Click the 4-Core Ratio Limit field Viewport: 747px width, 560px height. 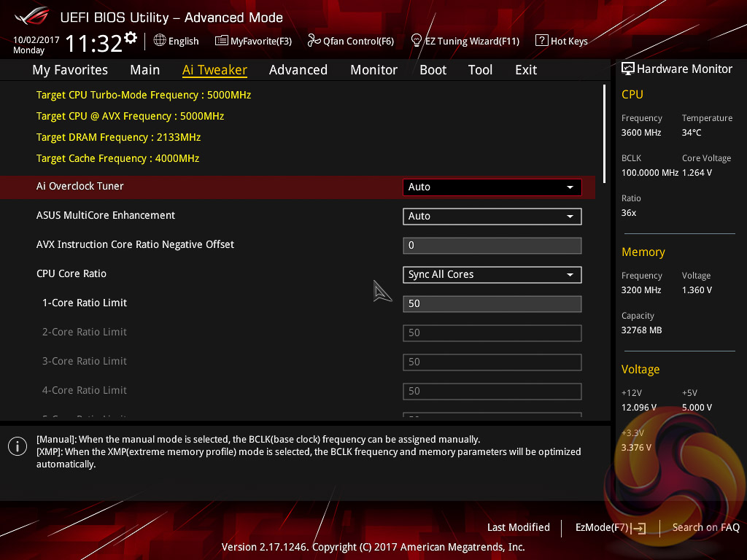coord(492,391)
